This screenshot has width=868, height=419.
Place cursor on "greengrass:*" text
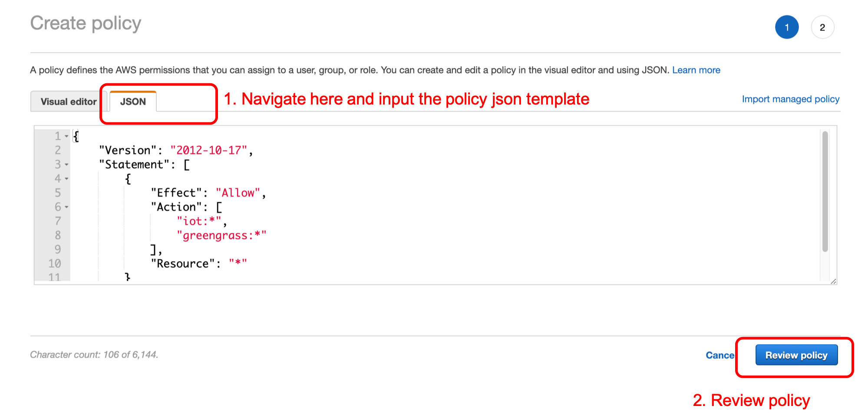tap(221, 236)
